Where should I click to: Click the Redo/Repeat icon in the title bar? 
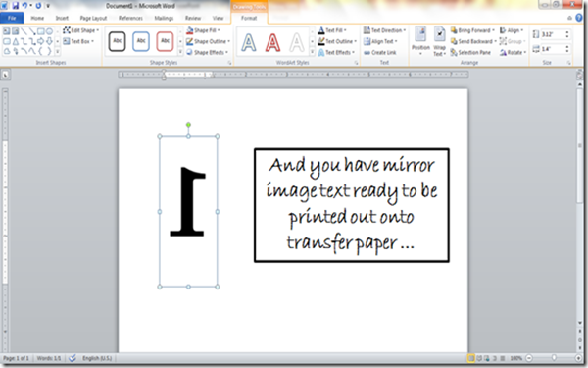38,5
